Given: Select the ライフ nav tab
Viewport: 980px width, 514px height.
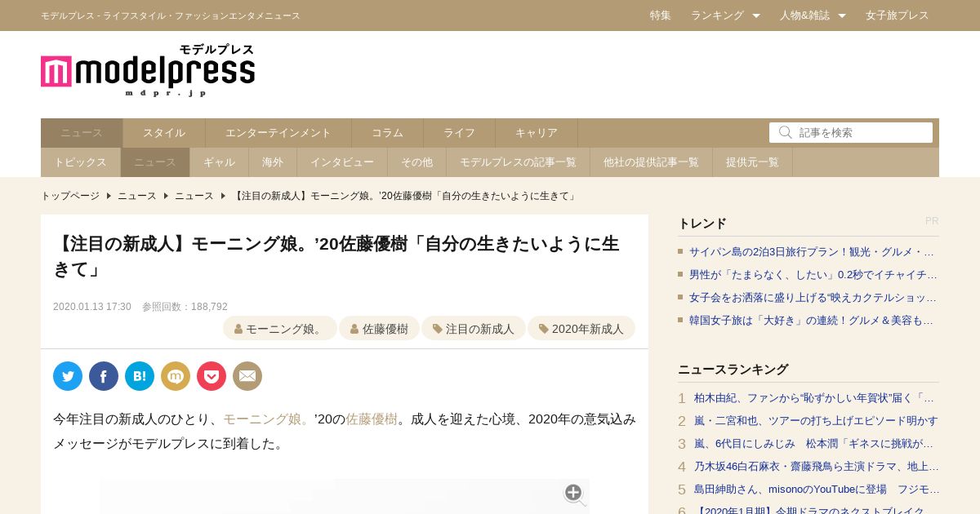Looking at the screenshot, I should pyautogui.click(x=460, y=133).
